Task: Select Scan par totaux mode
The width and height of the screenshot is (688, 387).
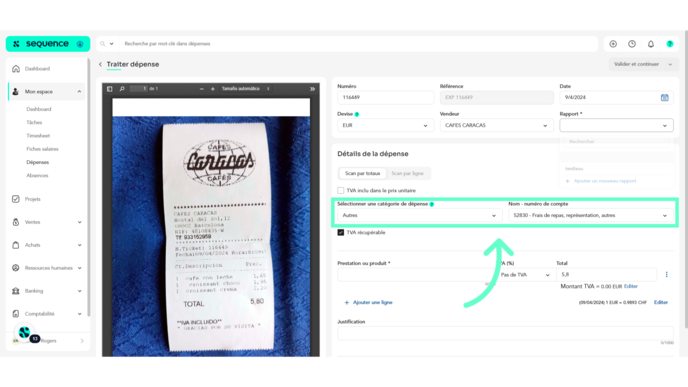Action: [362, 173]
